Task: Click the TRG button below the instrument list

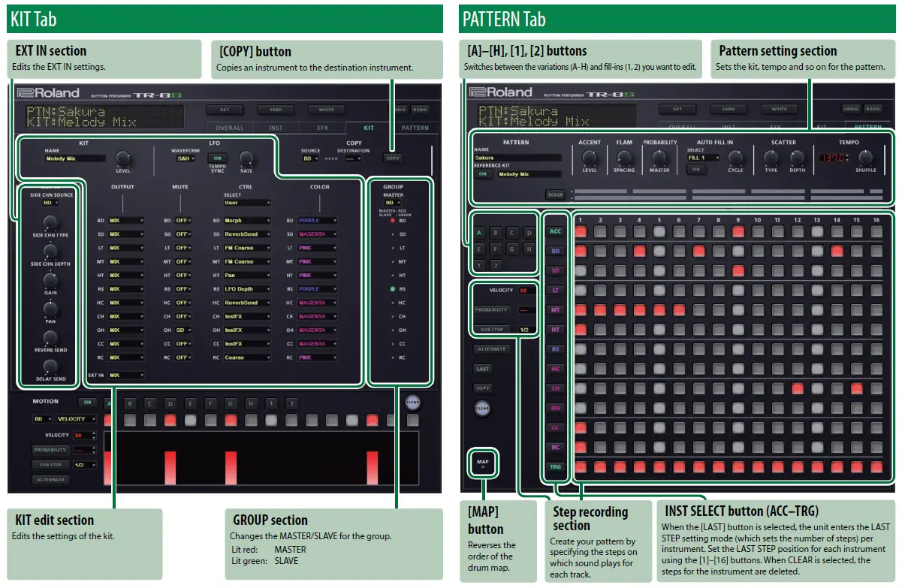Action: click(x=556, y=466)
